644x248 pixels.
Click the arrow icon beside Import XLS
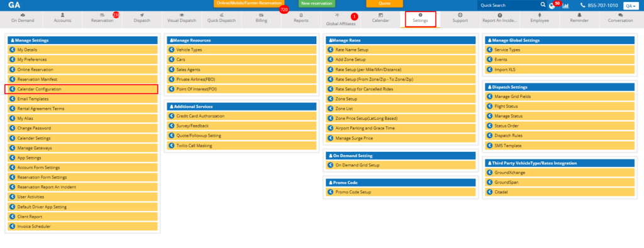coord(489,69)
